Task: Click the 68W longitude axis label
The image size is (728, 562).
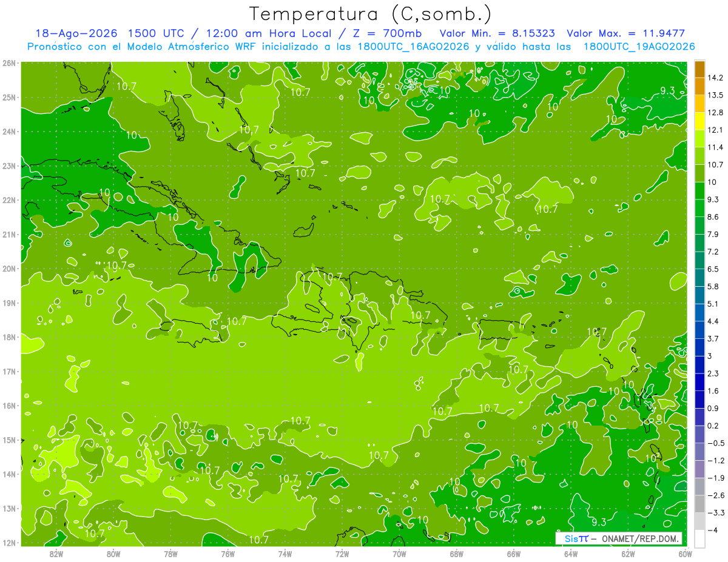Action: pyautogui.click(x=456, y=554)
